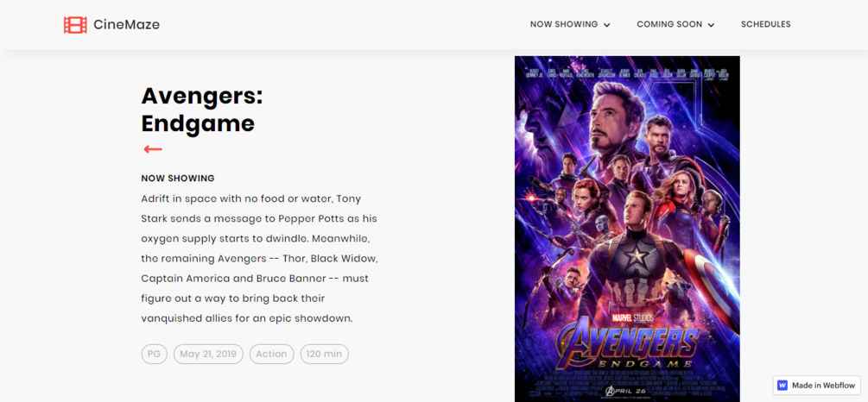Click the Made in Webflow badge text
Screen dimensions: 868x402
pos(824,386)
